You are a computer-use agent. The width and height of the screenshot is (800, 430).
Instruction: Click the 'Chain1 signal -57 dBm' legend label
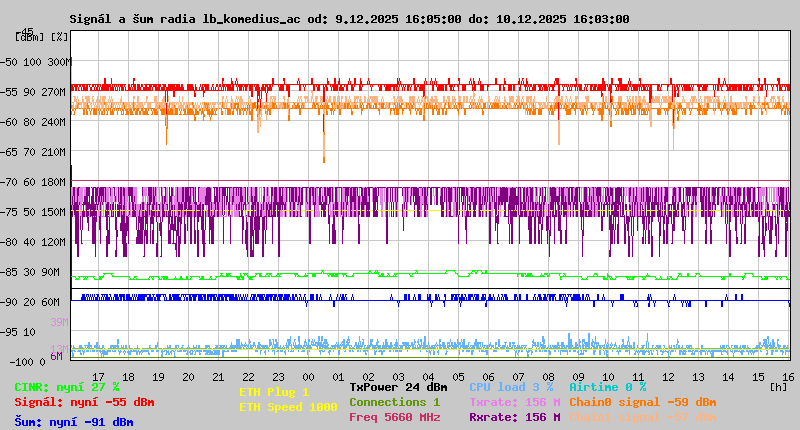tap(642, 417)
